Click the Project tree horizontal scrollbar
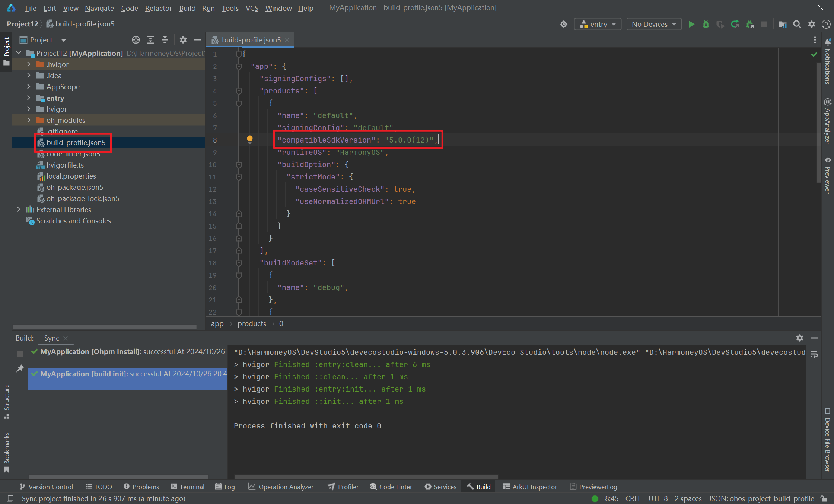 click(x=105, y=327)
